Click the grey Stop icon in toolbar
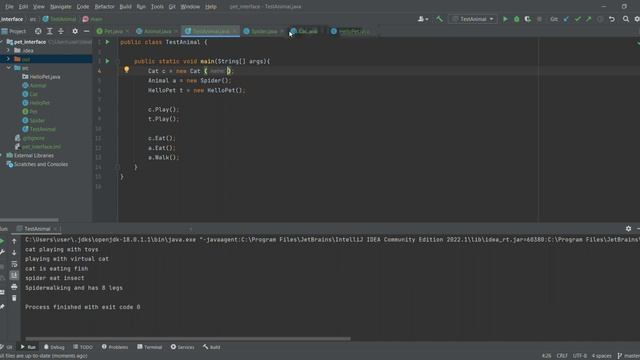This screenshot has height=360, width=640. tap(539, 19)
